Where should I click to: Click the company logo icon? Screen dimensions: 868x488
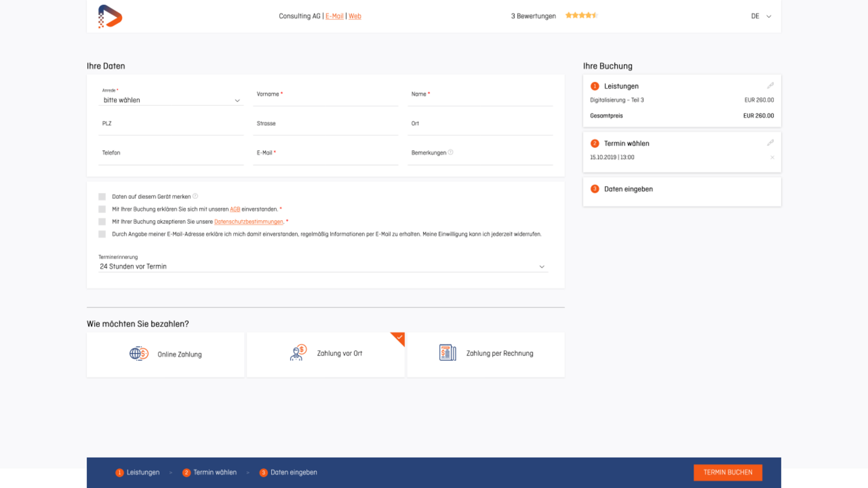(110, 17)
